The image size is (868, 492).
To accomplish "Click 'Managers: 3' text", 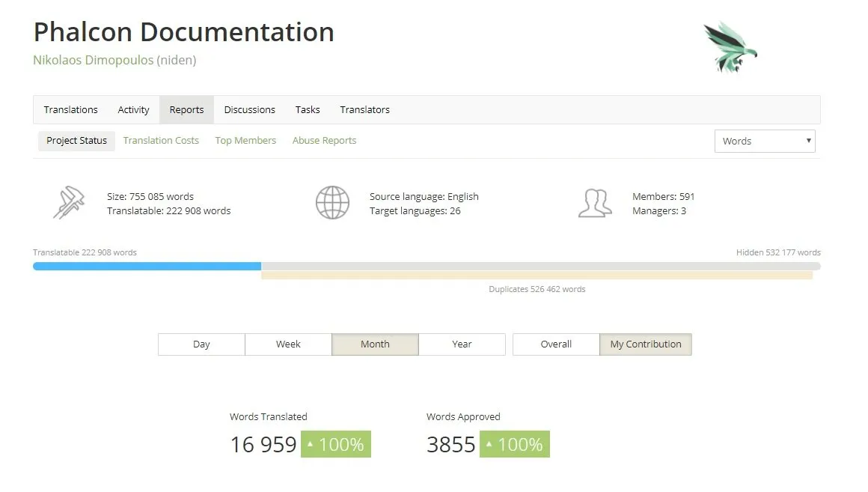I will click(659, 211).
